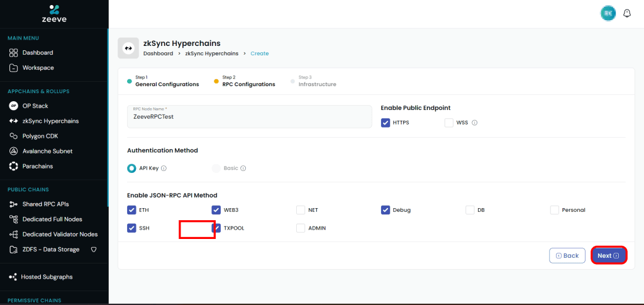This screenshot has height=305, width=644.
Task: Follow the zkSync Hyperchains breadcrumb link
Action: pyautogui.click(x=211, y=53)
